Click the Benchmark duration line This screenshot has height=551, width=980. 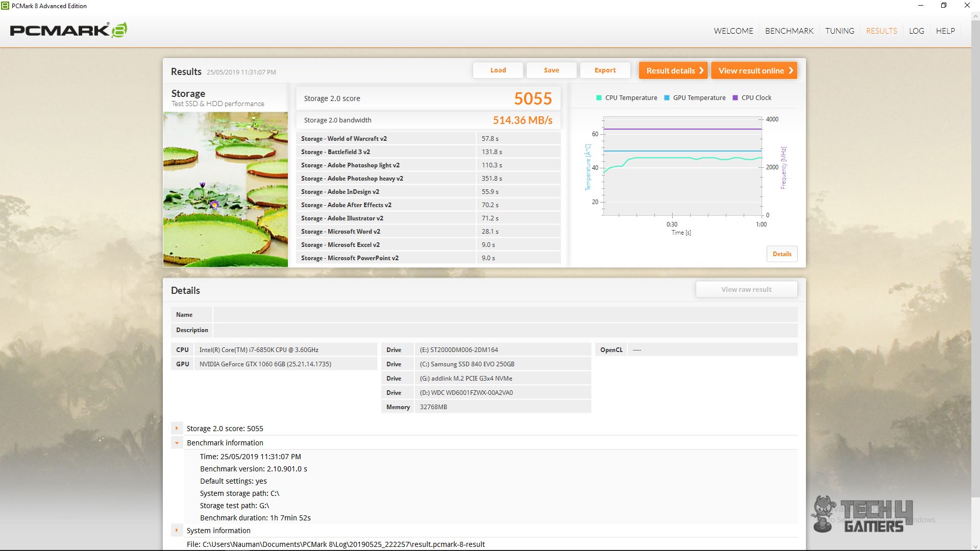point(255,518)
